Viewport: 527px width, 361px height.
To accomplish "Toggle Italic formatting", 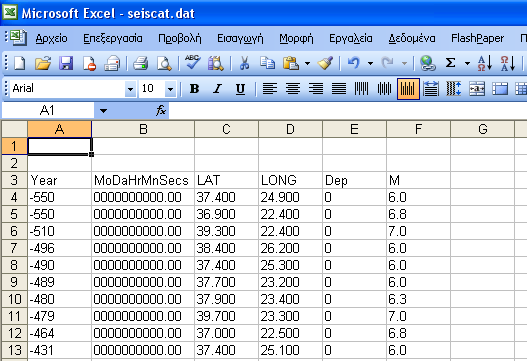I will (x=217, y=89).
